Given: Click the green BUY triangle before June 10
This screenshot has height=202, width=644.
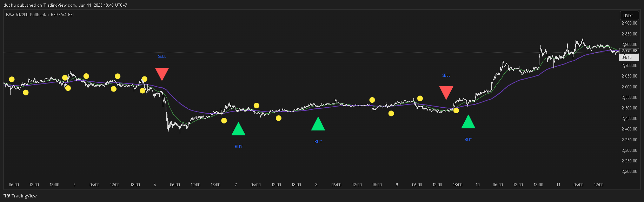Looking at the screenshot, I should pos(468,122).
